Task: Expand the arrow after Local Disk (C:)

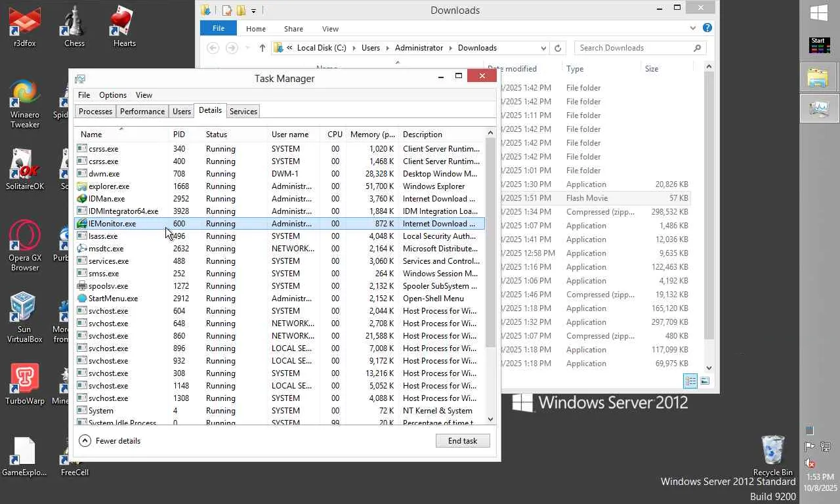Action: pyautogui.click(x=354, y=48)
